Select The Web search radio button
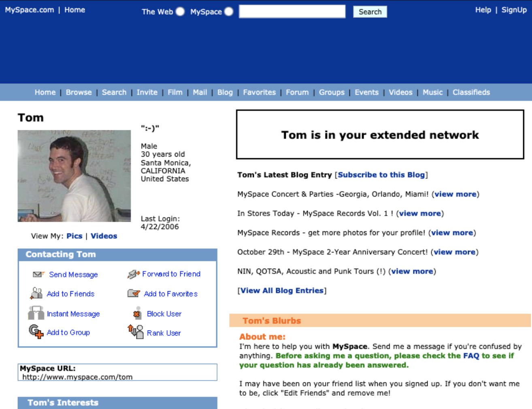 (x=180, y=12)
